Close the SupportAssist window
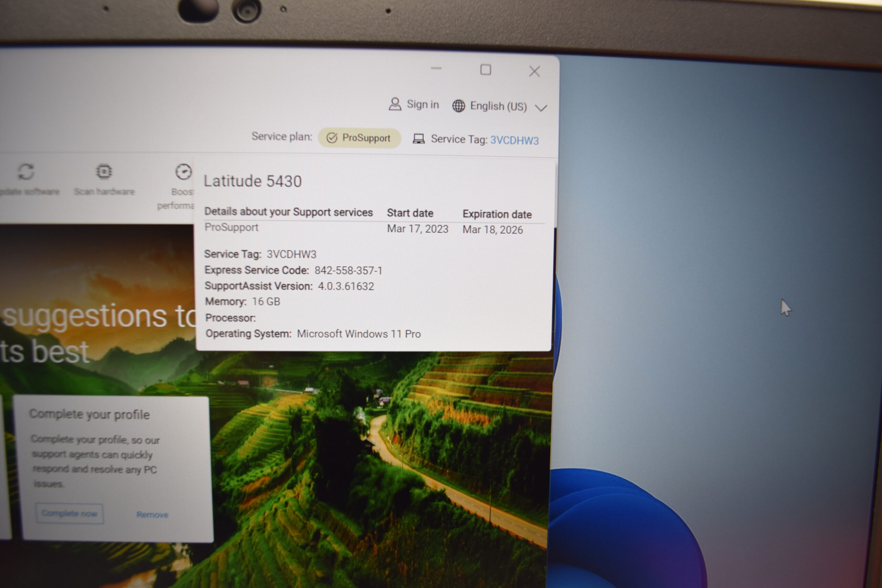This screenshot has width=882, height=588. pos(534,71)
